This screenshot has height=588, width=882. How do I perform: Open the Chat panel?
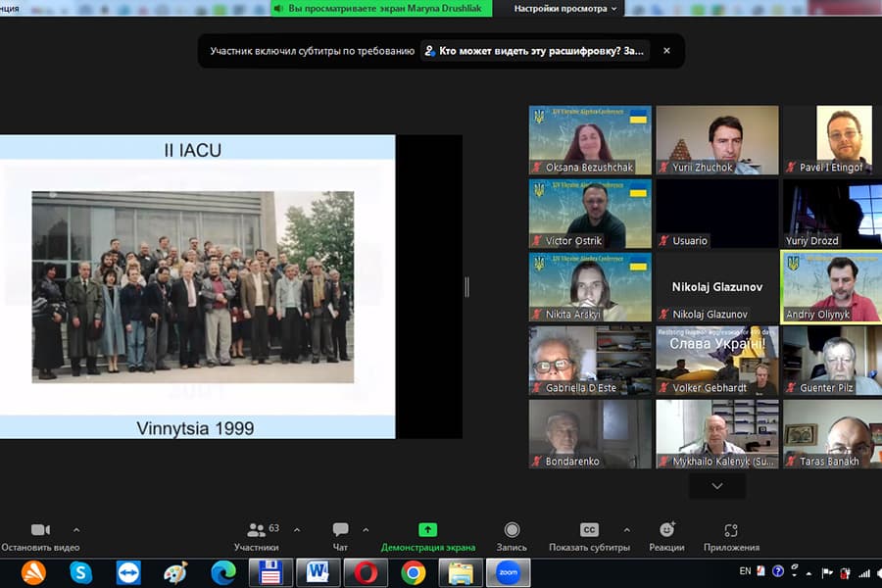tap(340, 530)
